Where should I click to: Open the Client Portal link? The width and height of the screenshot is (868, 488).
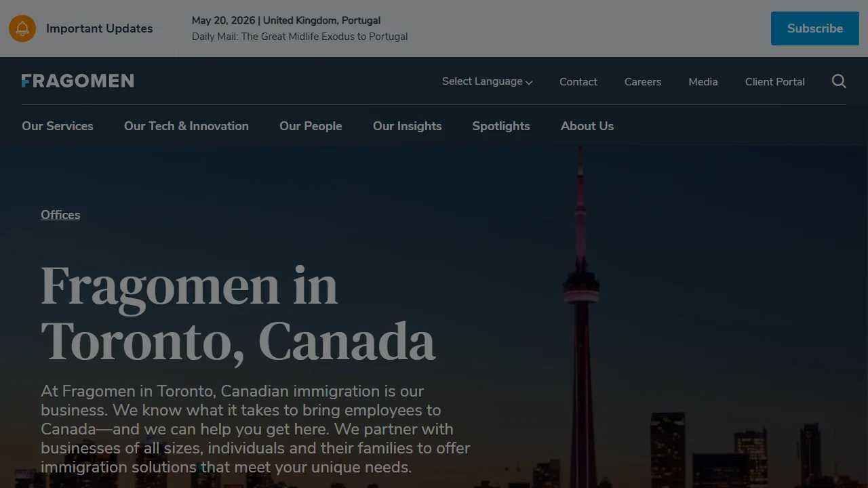click(775, 81)
